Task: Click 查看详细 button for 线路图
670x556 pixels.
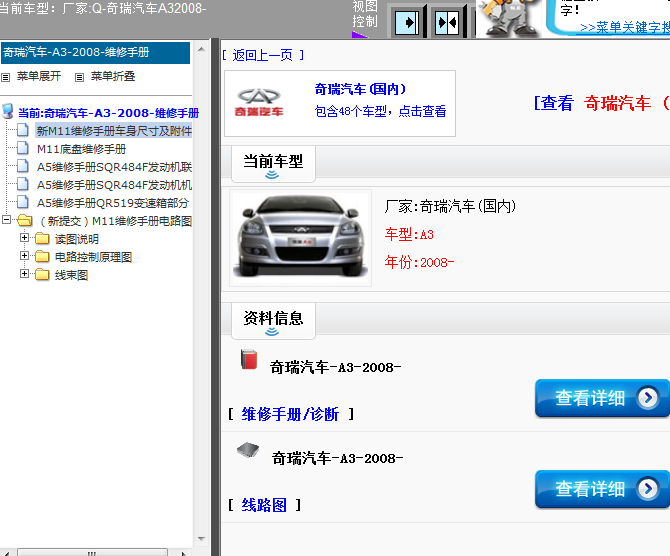Action: (x=602, y=489)
